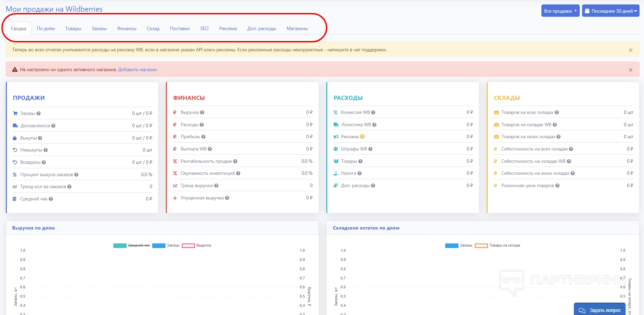Click the question icon beside Логистика WB
The height and width of the screenshot is (315, 644).
[374, 125]
